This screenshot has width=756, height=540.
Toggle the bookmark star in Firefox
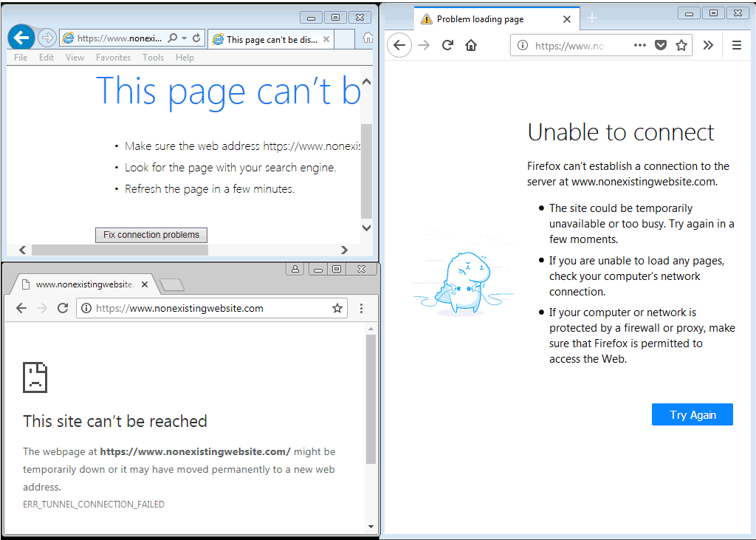[x=681, y=46]
